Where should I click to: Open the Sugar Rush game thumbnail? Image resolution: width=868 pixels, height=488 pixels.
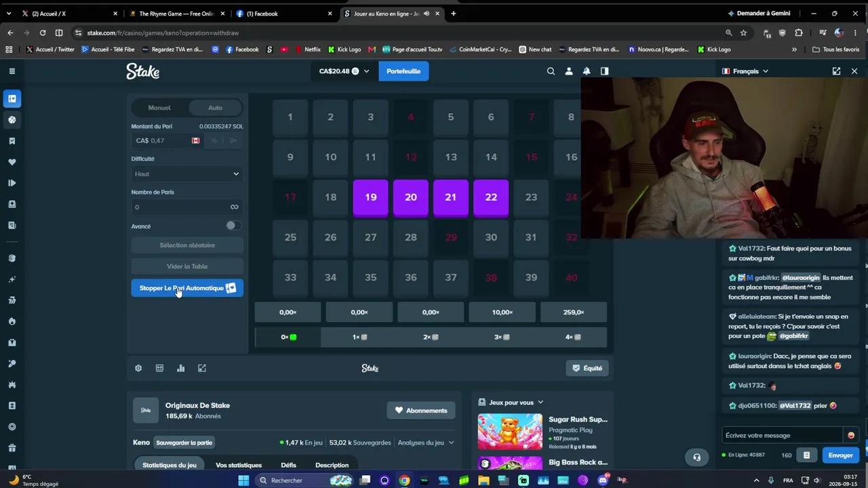(x=510, y=431)
